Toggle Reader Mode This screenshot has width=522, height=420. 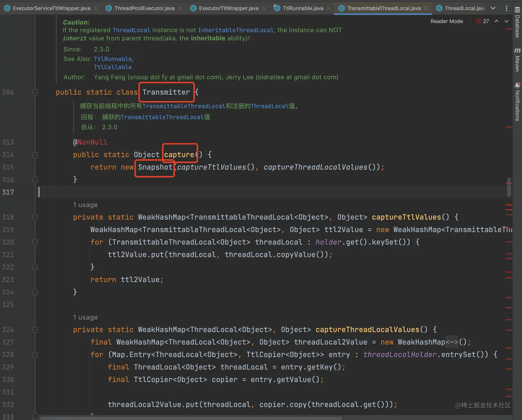coord(446,21)
